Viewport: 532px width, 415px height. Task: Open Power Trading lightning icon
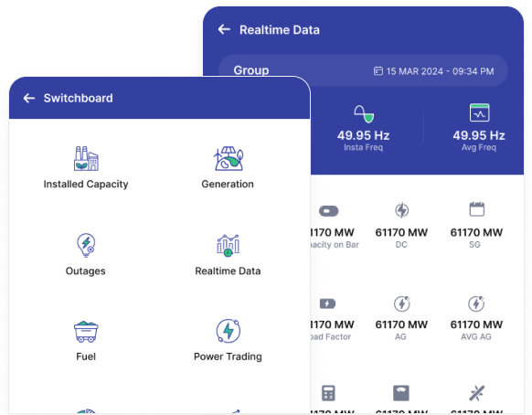coord(229,331)
